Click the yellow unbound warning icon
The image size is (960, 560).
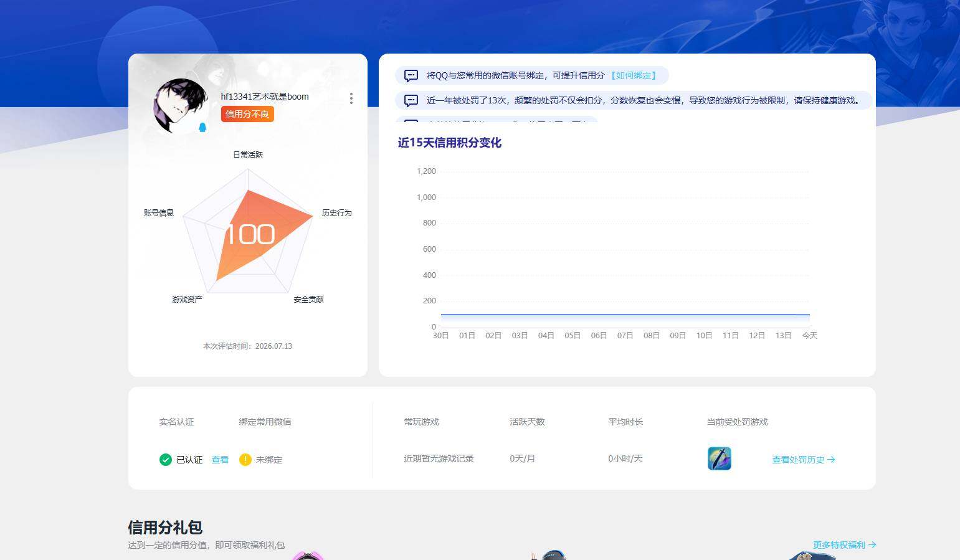coord(245,460)
